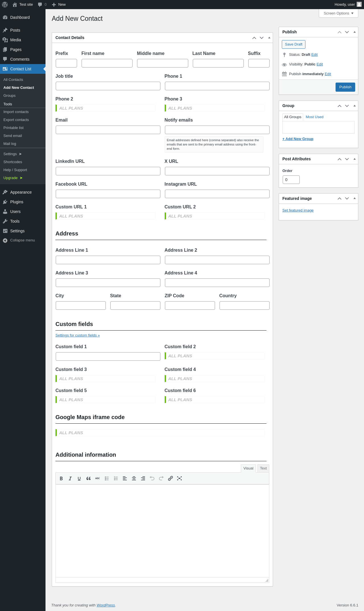
Task: Apply strikethrough formatting in the editor
Action: (x=98, y=479)
